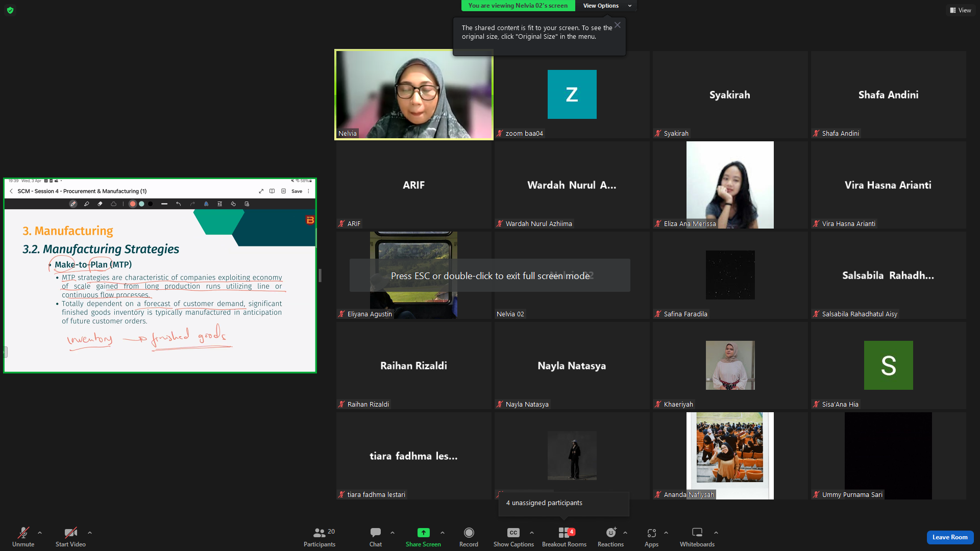Select Nelvia's active video tile
Image resolution: width=980 pixels, height=551 pixels.
414,94
